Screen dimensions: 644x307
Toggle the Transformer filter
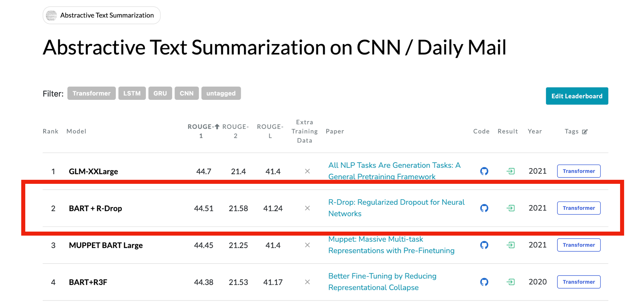point(91,93)
